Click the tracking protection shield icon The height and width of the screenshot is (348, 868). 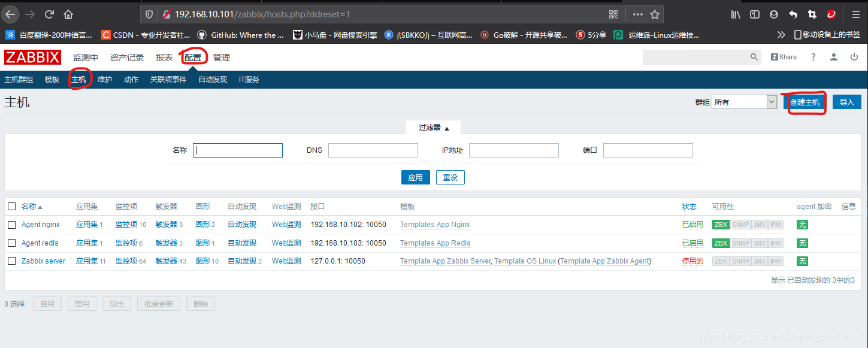click(x=150, y=14)
